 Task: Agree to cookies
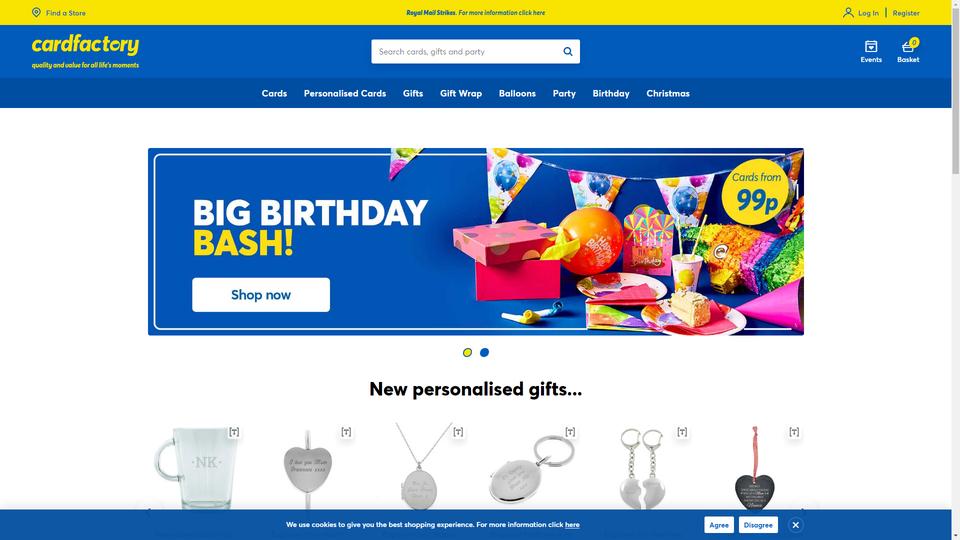(719, 525)
